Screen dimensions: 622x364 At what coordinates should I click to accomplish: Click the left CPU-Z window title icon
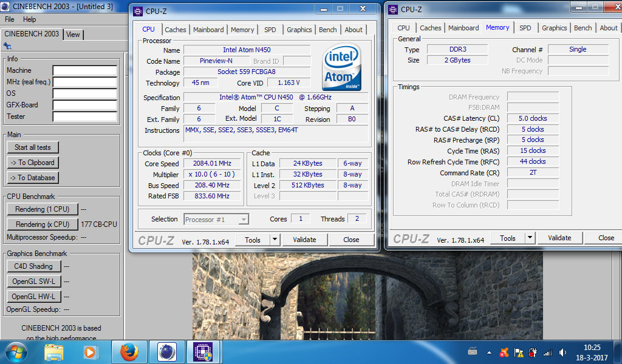tap(137, 11)
